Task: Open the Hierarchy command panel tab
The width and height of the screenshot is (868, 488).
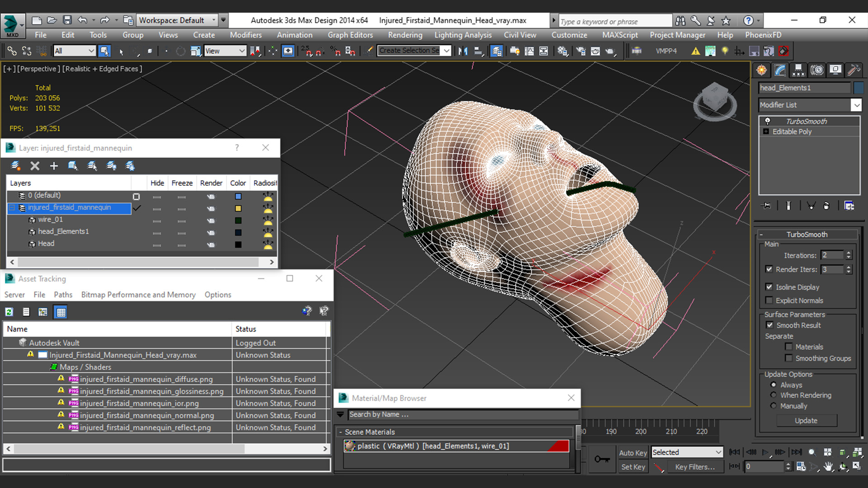Action: (798, 70)
